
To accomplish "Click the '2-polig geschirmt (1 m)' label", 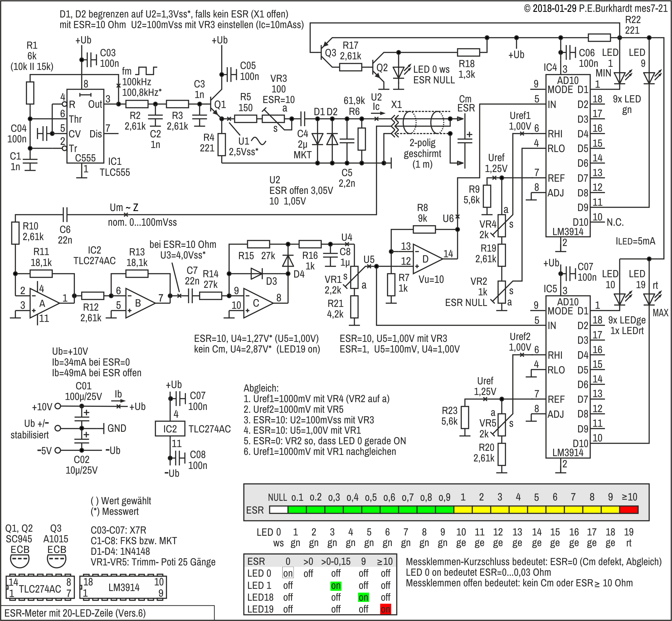I will tap(422, 153).
